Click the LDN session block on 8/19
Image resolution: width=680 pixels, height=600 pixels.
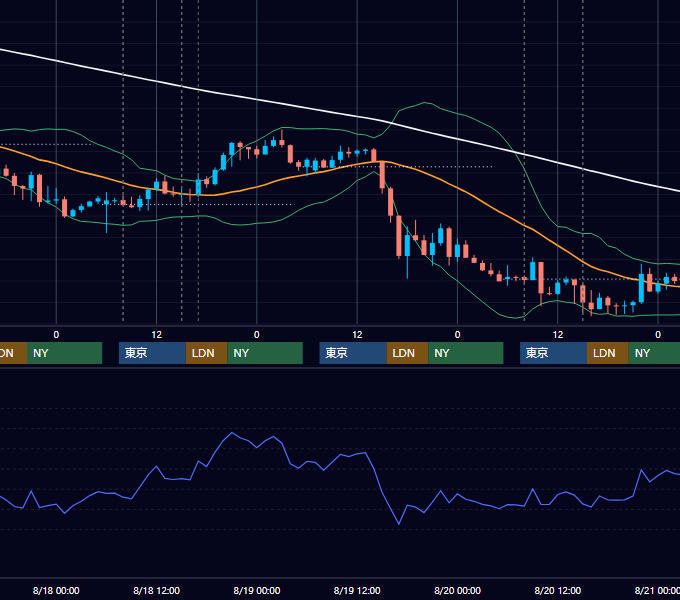coord(407,353)
